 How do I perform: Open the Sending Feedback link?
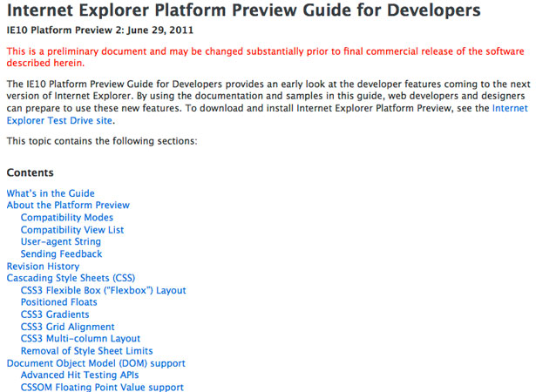[x=62, y=253]
